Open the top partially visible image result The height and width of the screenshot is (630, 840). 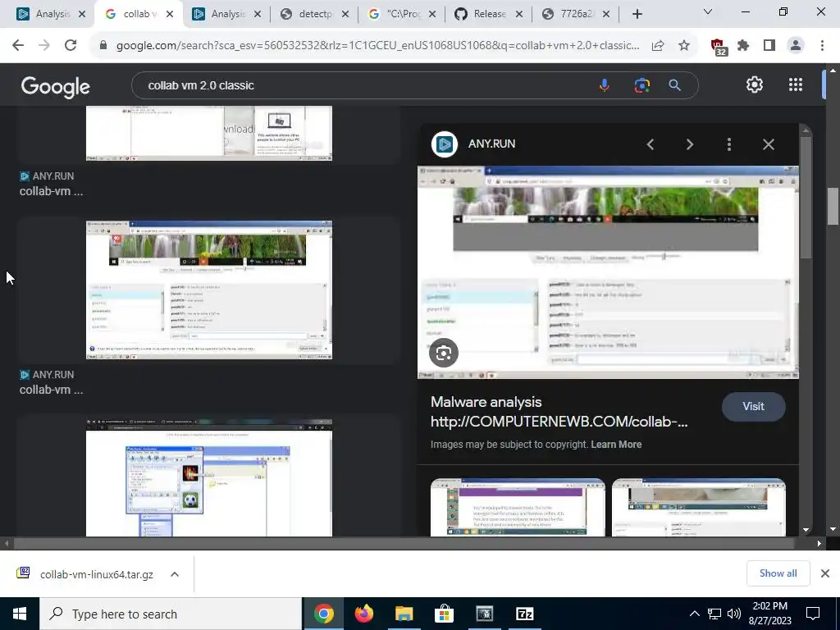pos(209,133)
